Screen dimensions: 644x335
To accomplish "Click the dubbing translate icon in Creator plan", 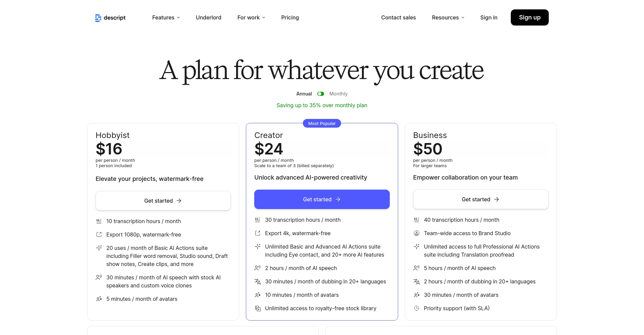I will point(258,281).
